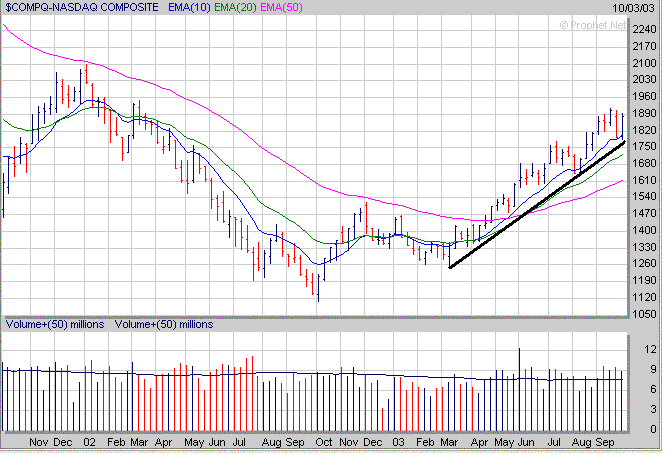Click the $COMPQ-NASDAQ COMPOSITE chart title
Viewport: 665px width, 455px height.
[82, 7]
